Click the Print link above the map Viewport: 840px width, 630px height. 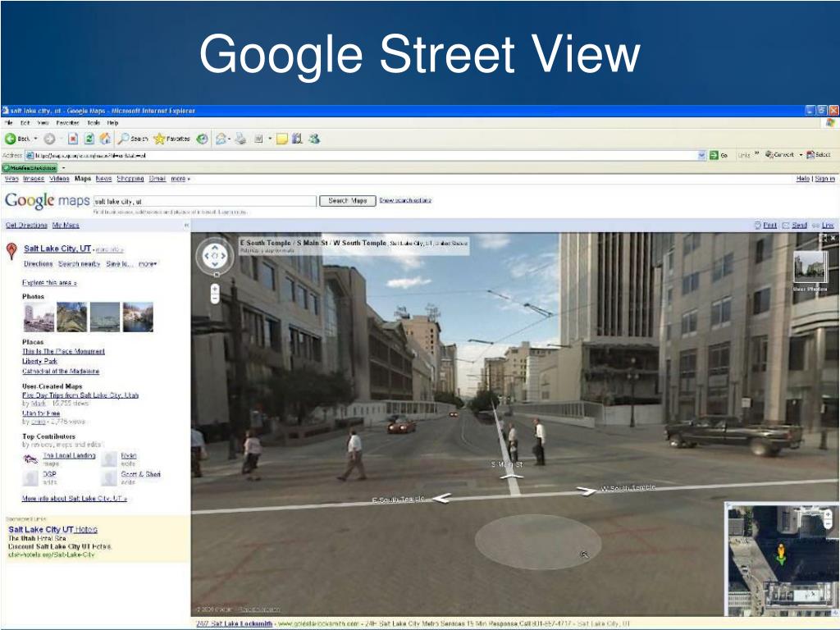tap(769, 226)
